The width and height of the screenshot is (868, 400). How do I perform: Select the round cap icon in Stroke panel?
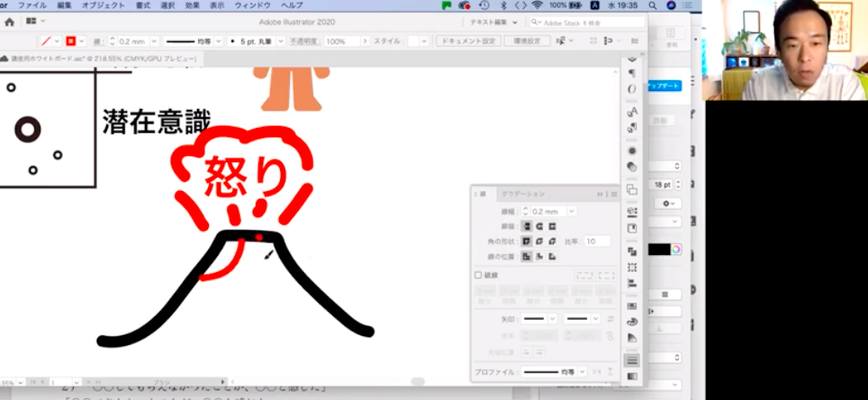point(539,226)
